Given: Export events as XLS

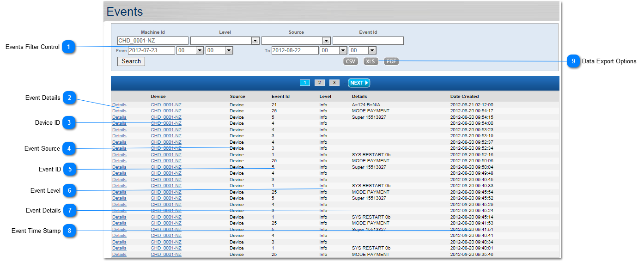Looking at the screenshot, I should point(371,61).
